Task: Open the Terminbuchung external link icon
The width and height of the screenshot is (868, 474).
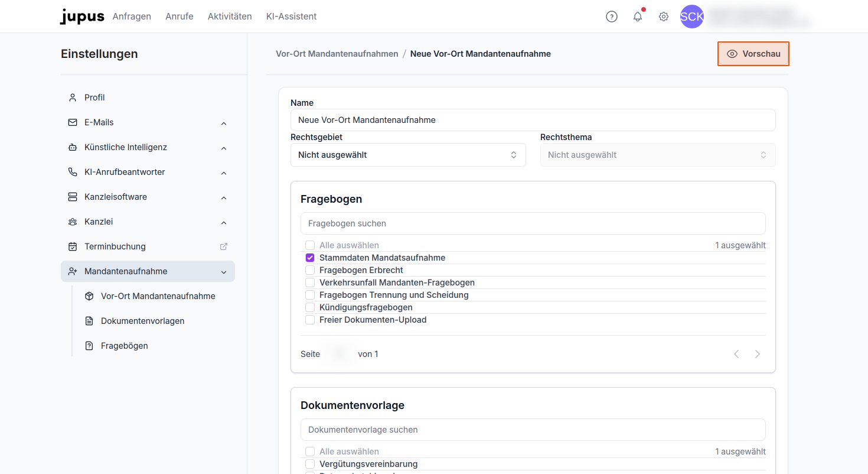Action: 224,246
